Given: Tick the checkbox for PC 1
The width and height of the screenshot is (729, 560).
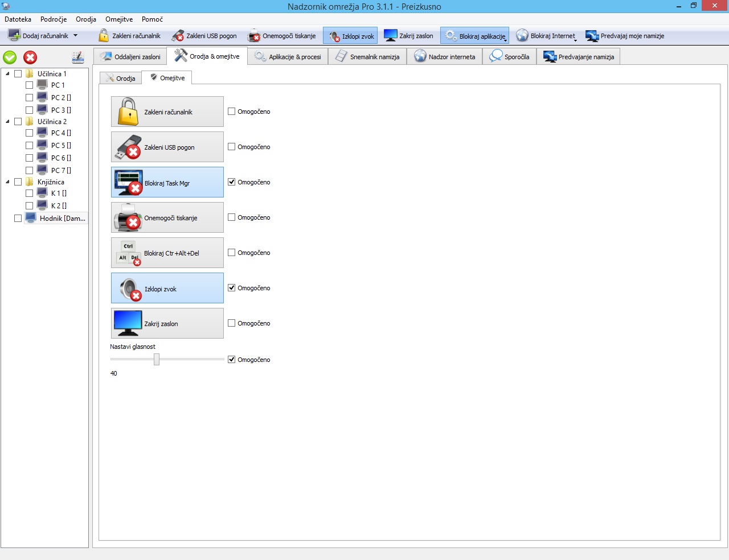Looking at the screenshot, I should (29, 85).
